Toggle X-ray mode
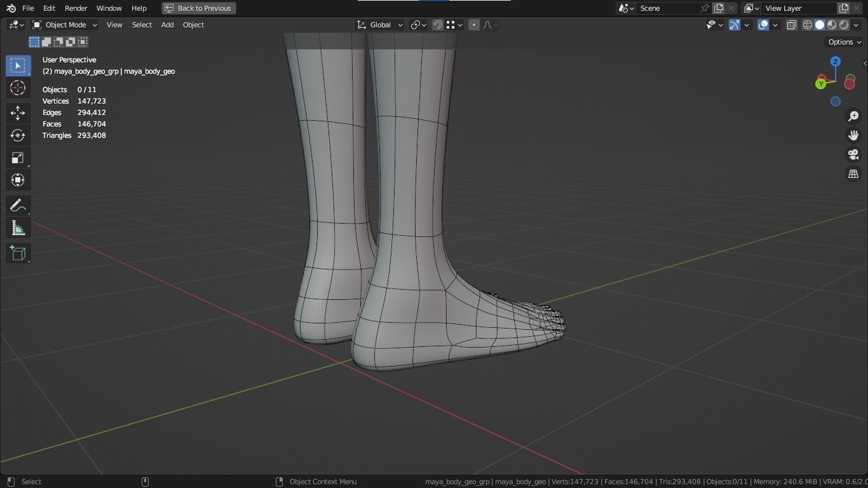The image size is (868, 488). (792, 25)
